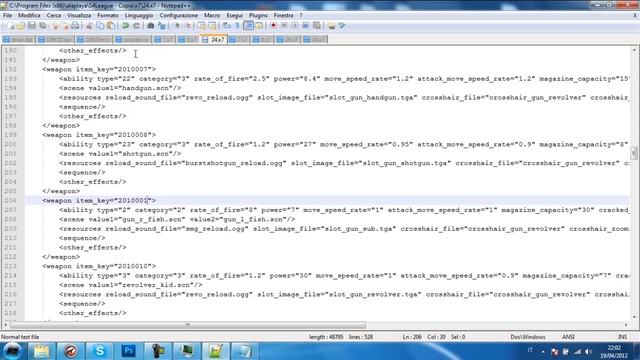
Task: Click the horizontal scrollbar thumb
Action: 188,325
